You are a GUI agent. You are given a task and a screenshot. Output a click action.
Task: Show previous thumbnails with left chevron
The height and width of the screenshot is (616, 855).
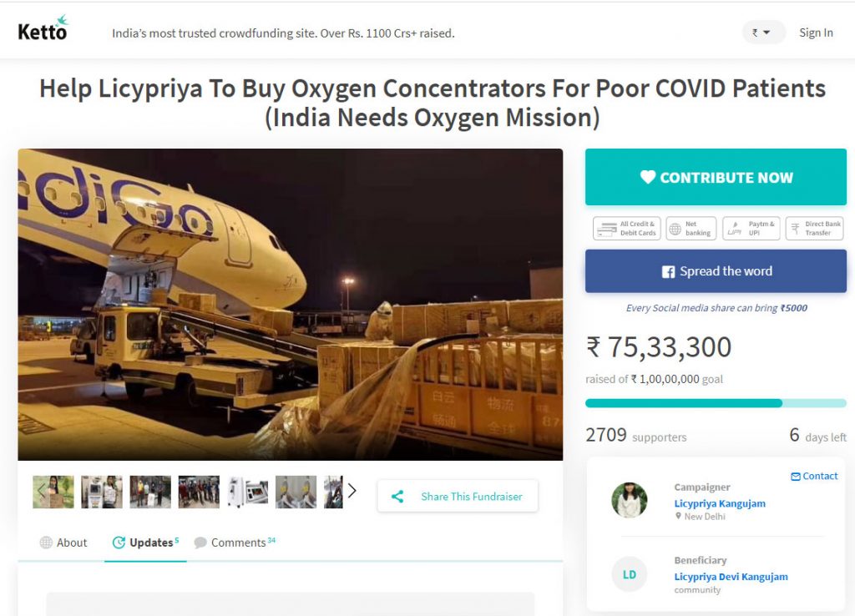point(41,491)
